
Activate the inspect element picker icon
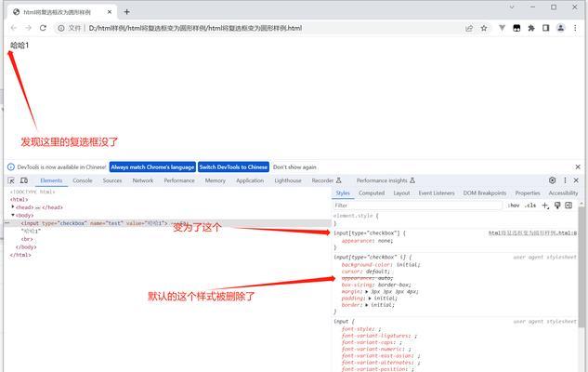[x=11, y=180]
